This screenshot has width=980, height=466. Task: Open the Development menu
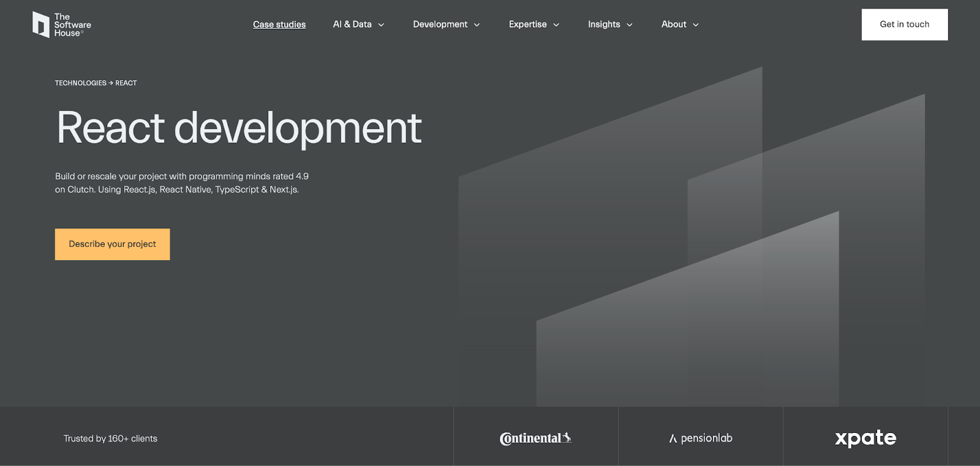coord(440,24)
